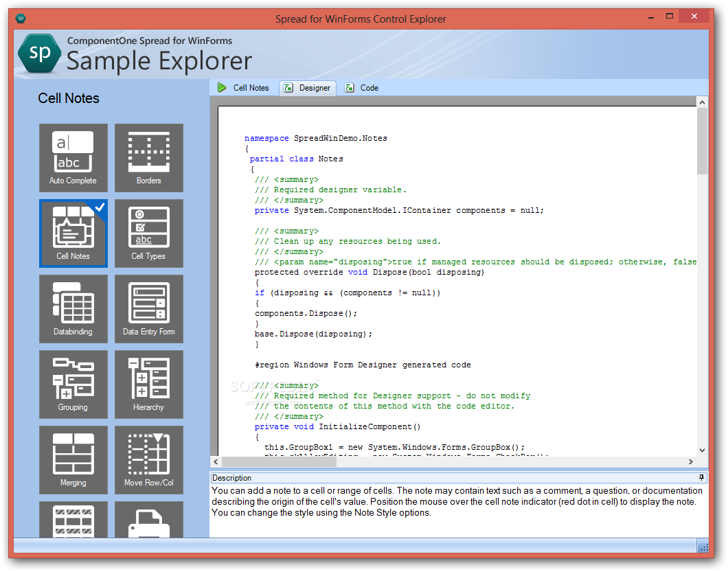This screenshot has width=728, height=572.
Task: Click the 'protected override void Dispose' line
Action: pyautogui.click(x=369, y=272)
